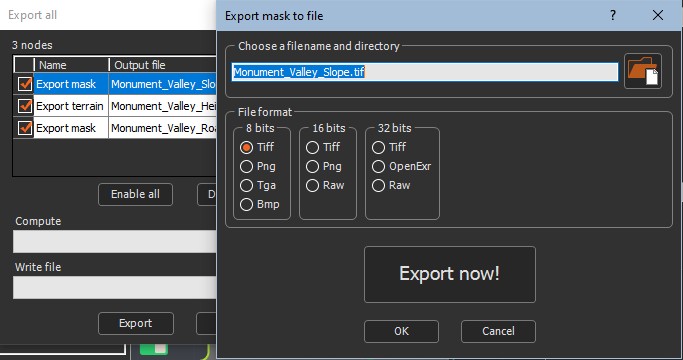Confirm with the OK button
The image size is (683, 360).
click(x=401, y=331)
